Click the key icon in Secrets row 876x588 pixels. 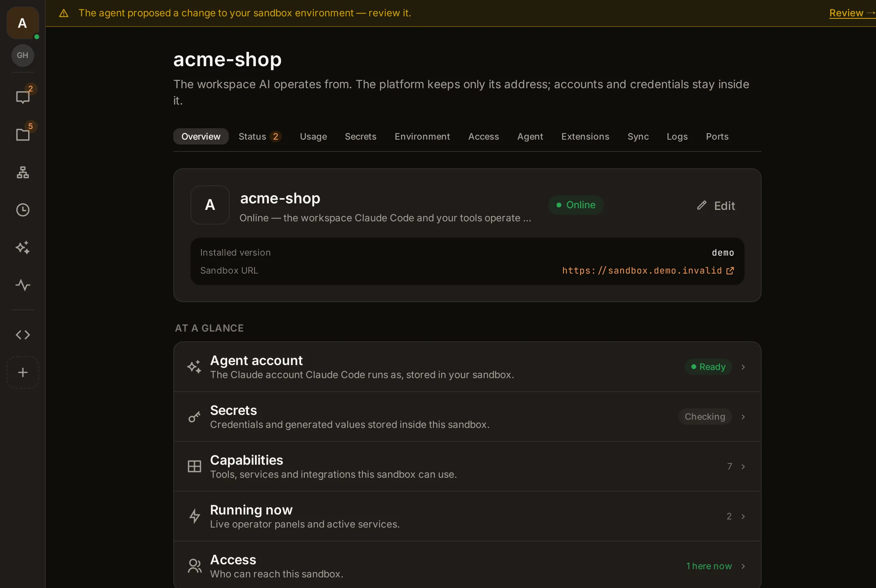pos(194,416)
